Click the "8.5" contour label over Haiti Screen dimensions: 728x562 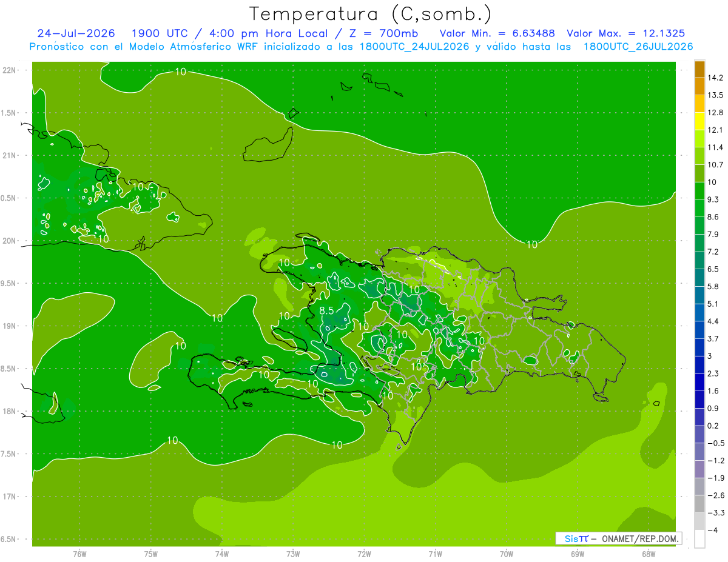point(326,310)
